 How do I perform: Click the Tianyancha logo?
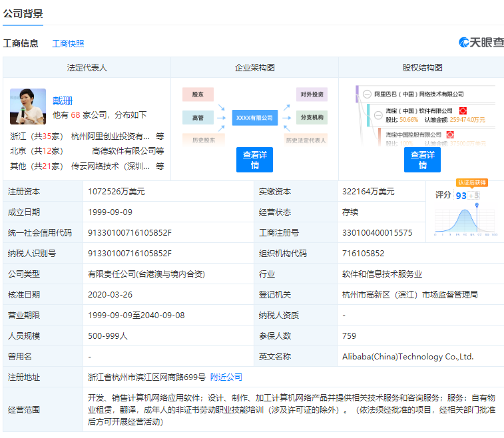[481, 43]
